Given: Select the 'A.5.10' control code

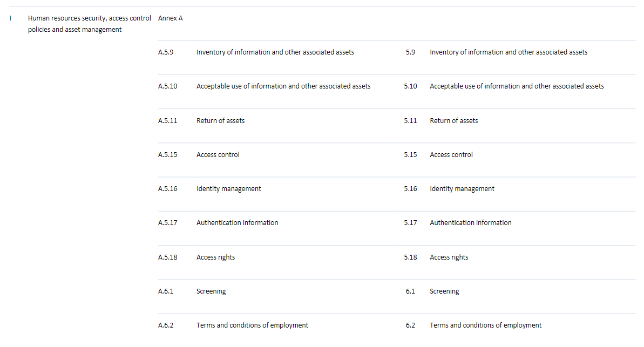Looking at the screenshot, I should pos(167,86).
